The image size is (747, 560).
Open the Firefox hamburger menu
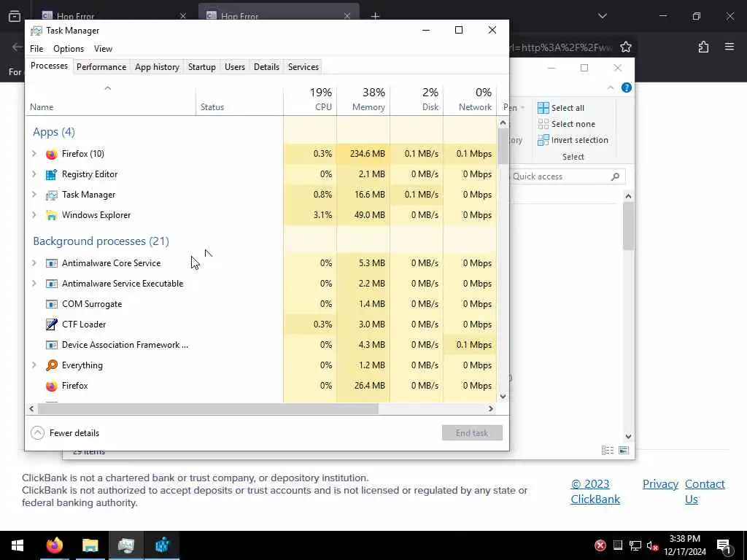[729, 47]
